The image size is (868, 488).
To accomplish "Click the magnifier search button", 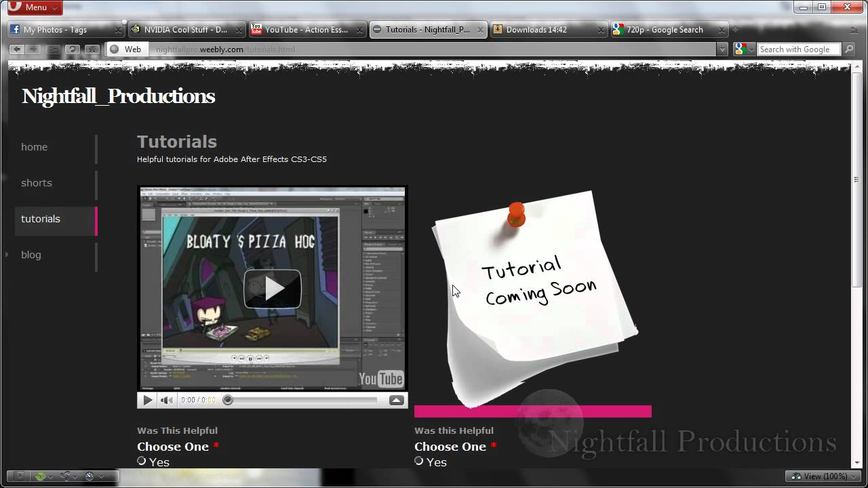I will 850,49.
